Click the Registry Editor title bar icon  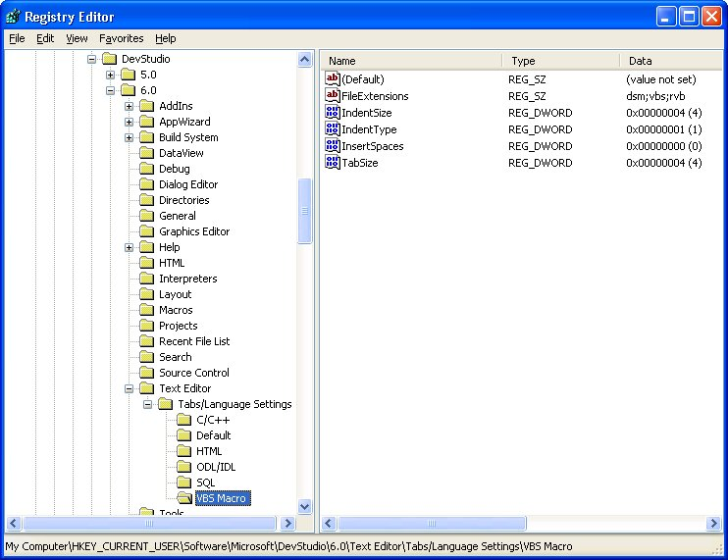pos(13,17)
